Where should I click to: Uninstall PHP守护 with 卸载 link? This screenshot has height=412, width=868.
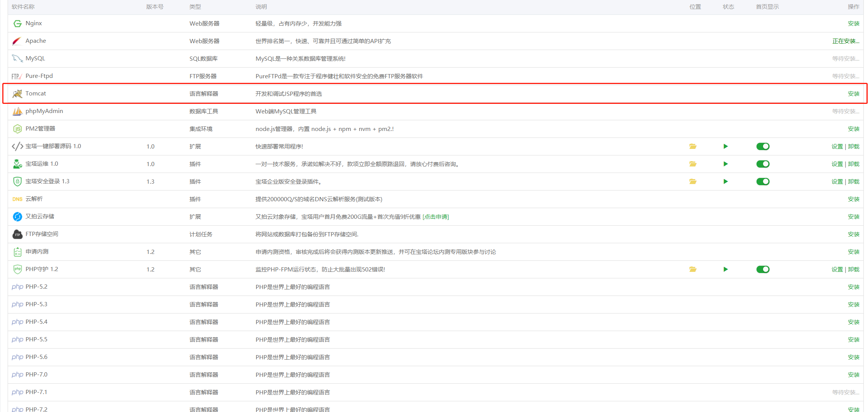[854, 270]
